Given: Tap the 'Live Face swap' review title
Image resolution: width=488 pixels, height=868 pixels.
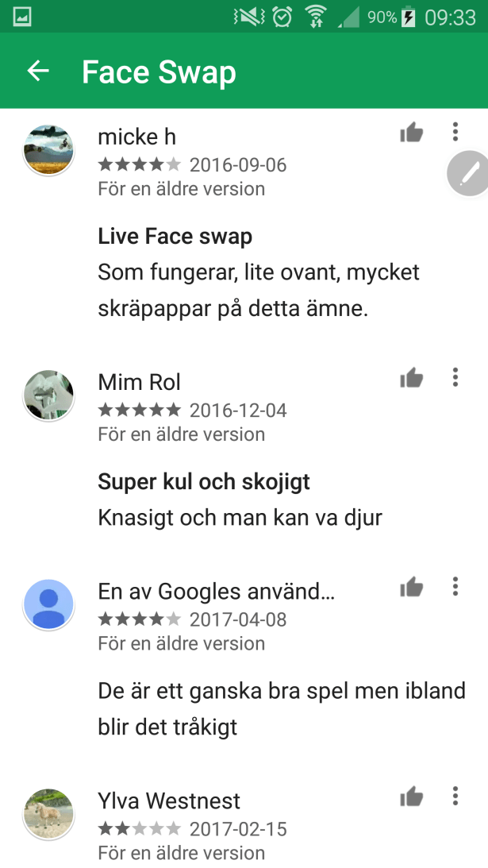Looking at the screenshot, I should point(175,237).
